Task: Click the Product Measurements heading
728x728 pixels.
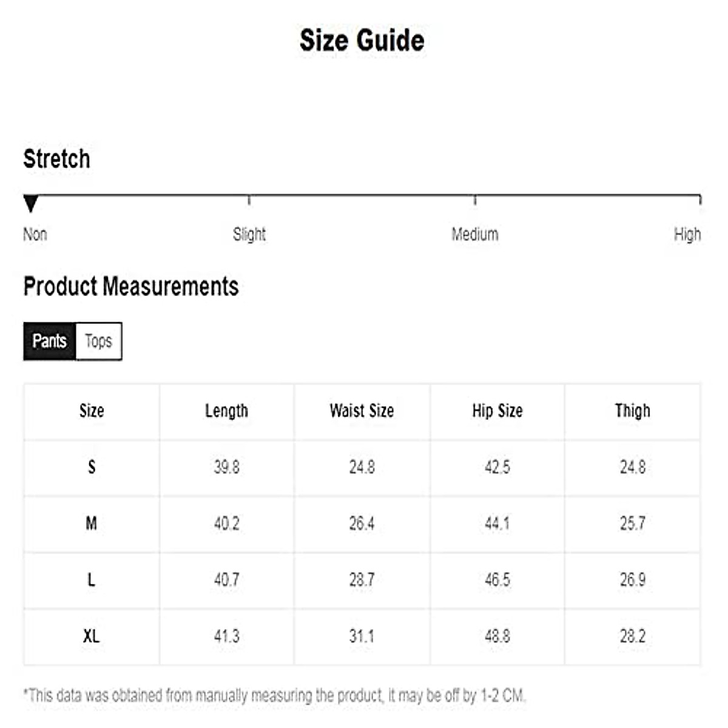Action: click(x=131, y=286)
